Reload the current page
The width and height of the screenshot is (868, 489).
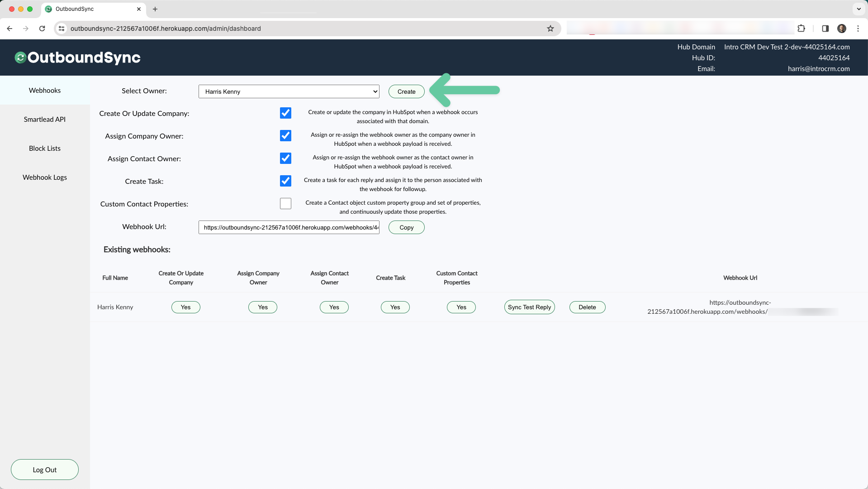pyautogui.click(x=42, y=29)
